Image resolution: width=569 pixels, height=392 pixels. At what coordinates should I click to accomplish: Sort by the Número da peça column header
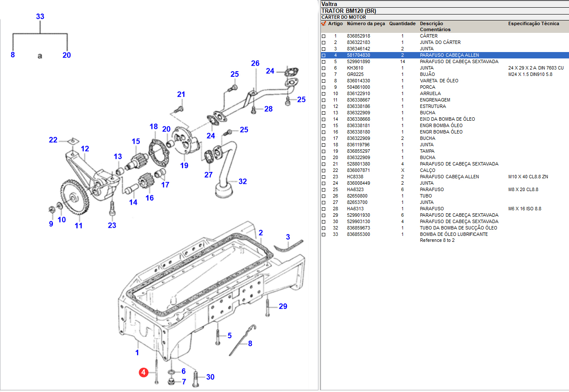pos(366,24)
